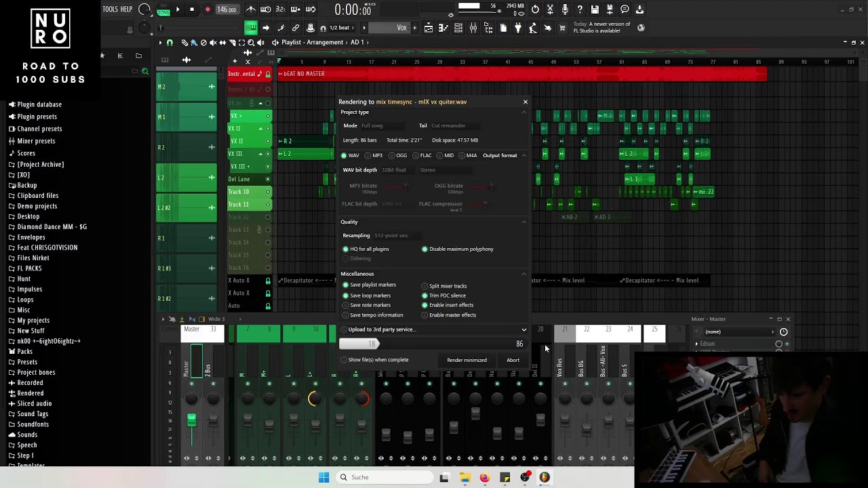
Task: Click the transport Play button
Action: pos(178,9)
